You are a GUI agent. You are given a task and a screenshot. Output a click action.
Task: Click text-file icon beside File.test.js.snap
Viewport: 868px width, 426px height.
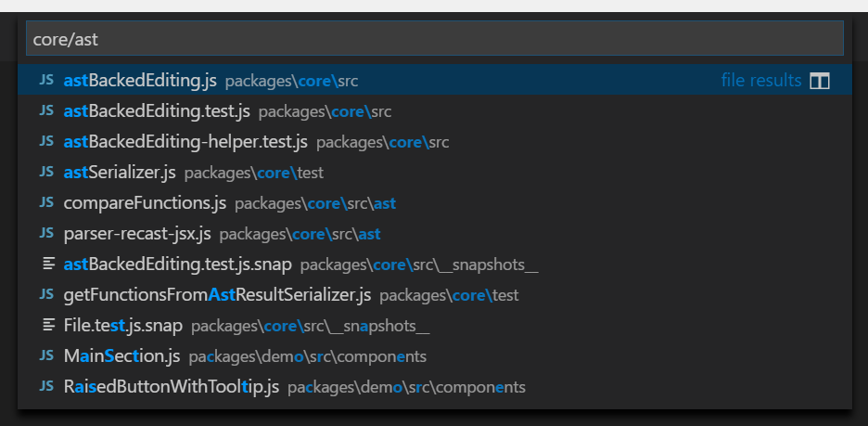pyautogui.click(x=49, y=325)
